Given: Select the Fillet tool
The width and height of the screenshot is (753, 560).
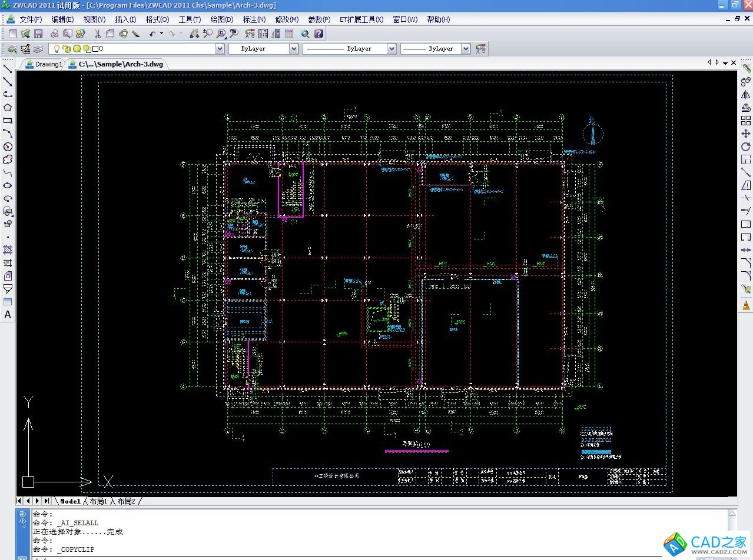Looking at the screenshot, I should click(746, 276).
